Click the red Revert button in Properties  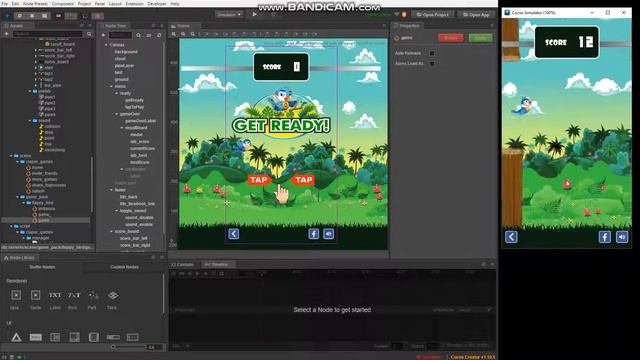pos(451,38)
